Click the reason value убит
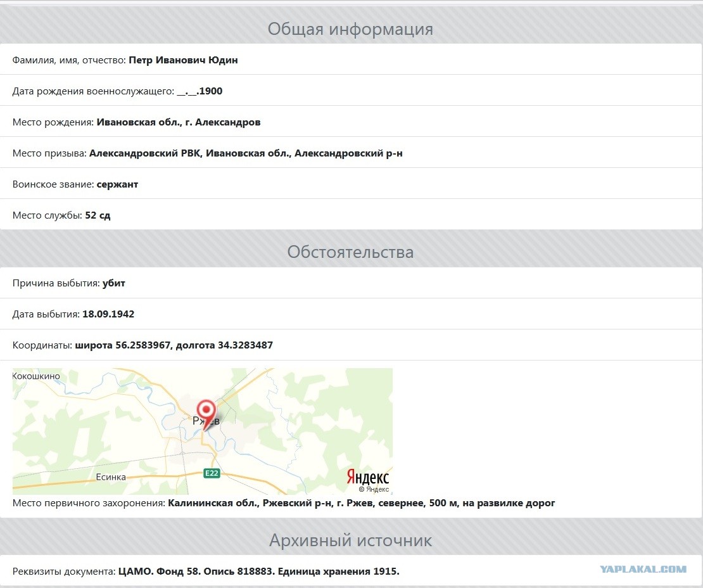 (x=114, y=283)
